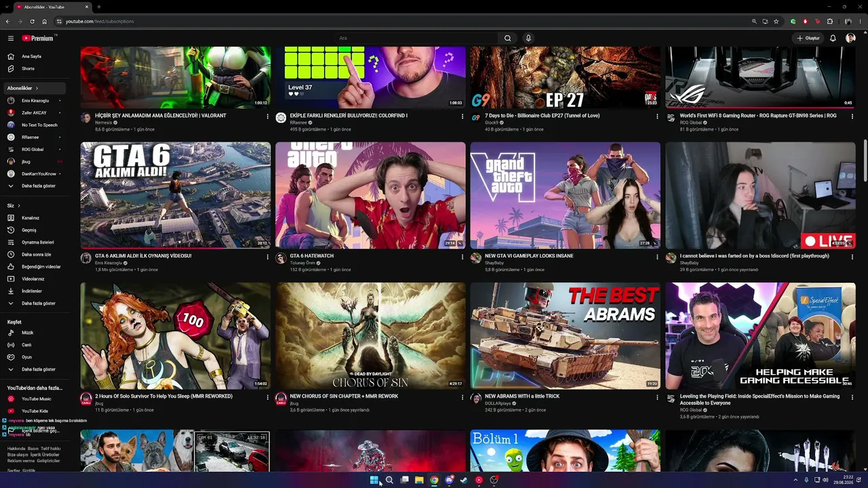
Task: Open the Telif hakkı footer link
Action: (50, 449)
